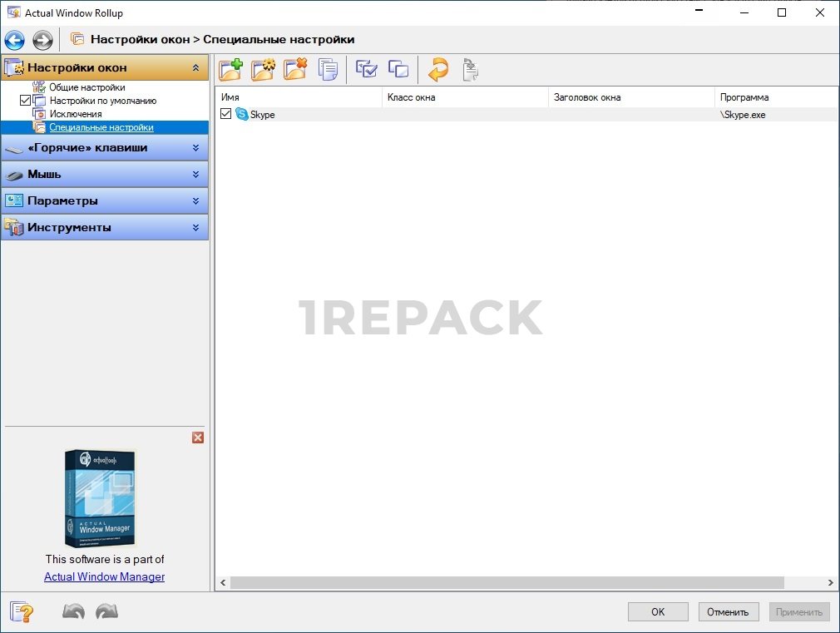Toggle the Настройки по умолчанию checkbox
This screenshot has width=840, height=633.
(25, 101)
